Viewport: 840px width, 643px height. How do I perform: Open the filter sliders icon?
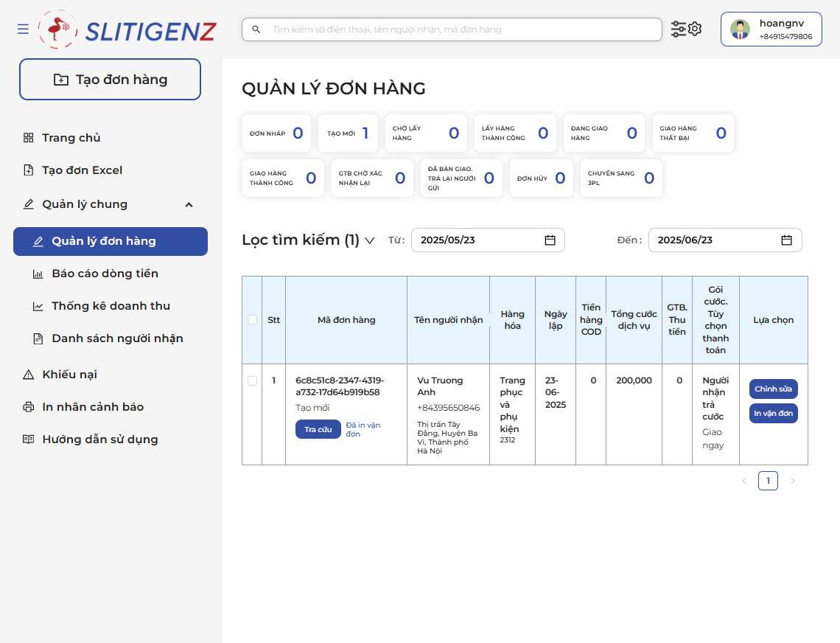678,29
